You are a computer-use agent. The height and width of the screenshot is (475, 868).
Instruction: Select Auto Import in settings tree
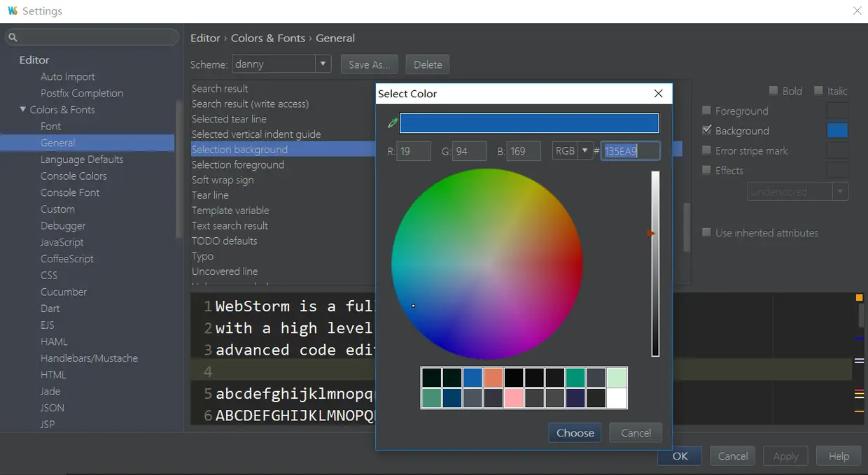68,76
